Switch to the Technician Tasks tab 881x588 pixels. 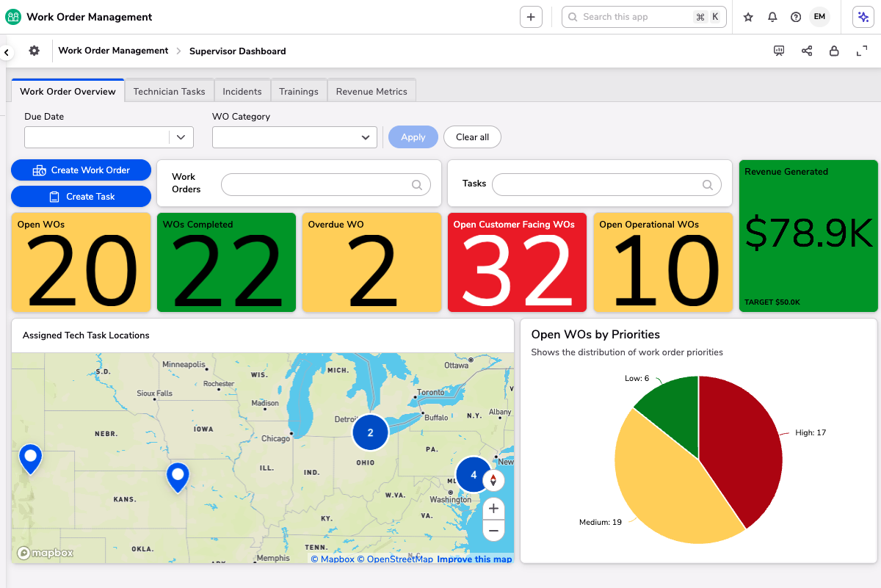(x=169, y=92)
